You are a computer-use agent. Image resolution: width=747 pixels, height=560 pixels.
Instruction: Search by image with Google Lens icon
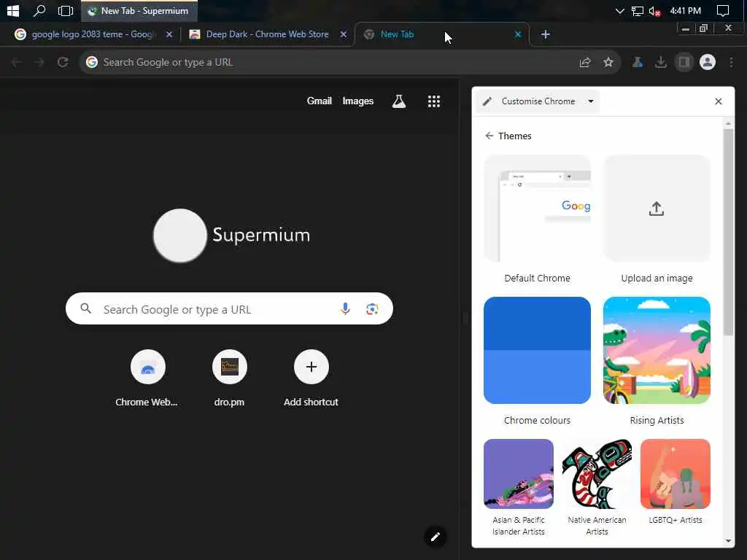372,309
